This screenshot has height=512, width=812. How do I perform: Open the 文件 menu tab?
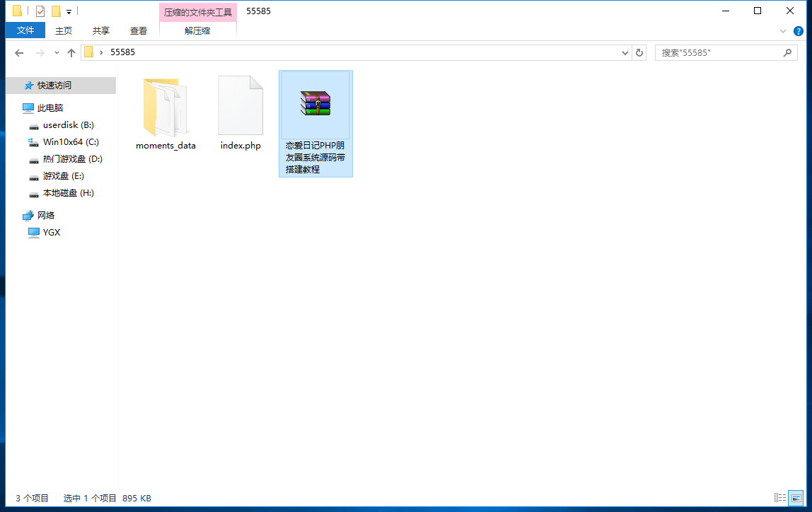point(25,30)
